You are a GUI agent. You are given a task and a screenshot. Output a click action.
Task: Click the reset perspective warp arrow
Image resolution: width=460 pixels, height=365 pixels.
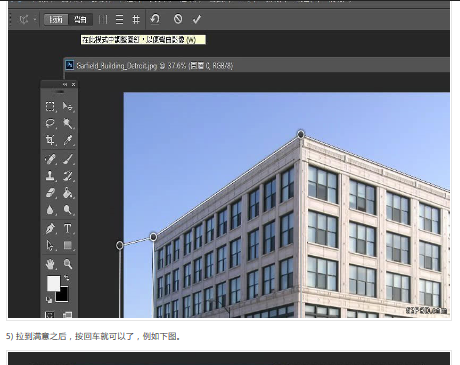155,19
